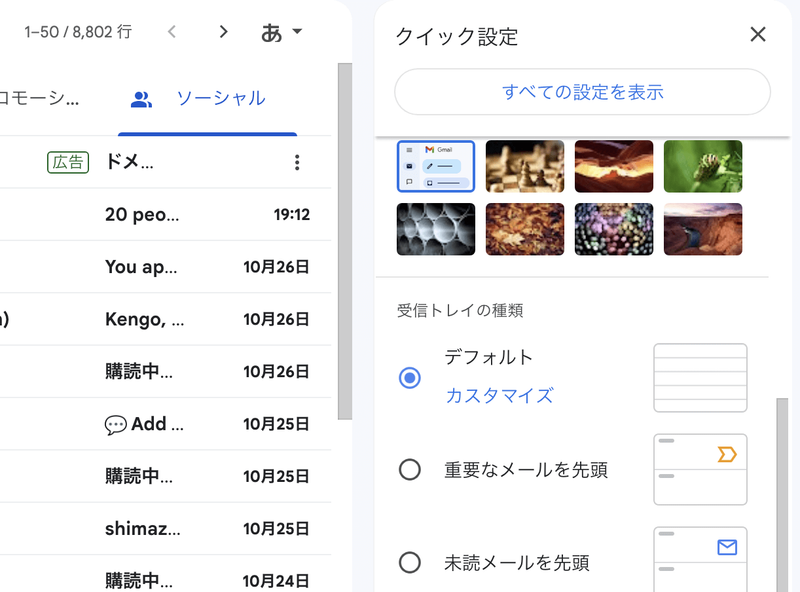This screenshot has height=592, width=800.
Task: Select 重要なメールを先頭 radio button
Action: [410, 470]
